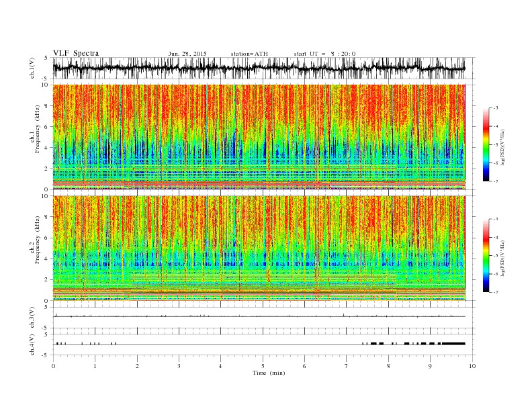Click the ch.2 spectrogram color scale bar
Image resolution: width=532 pixels, height=411 pixels.
point(486,255)
